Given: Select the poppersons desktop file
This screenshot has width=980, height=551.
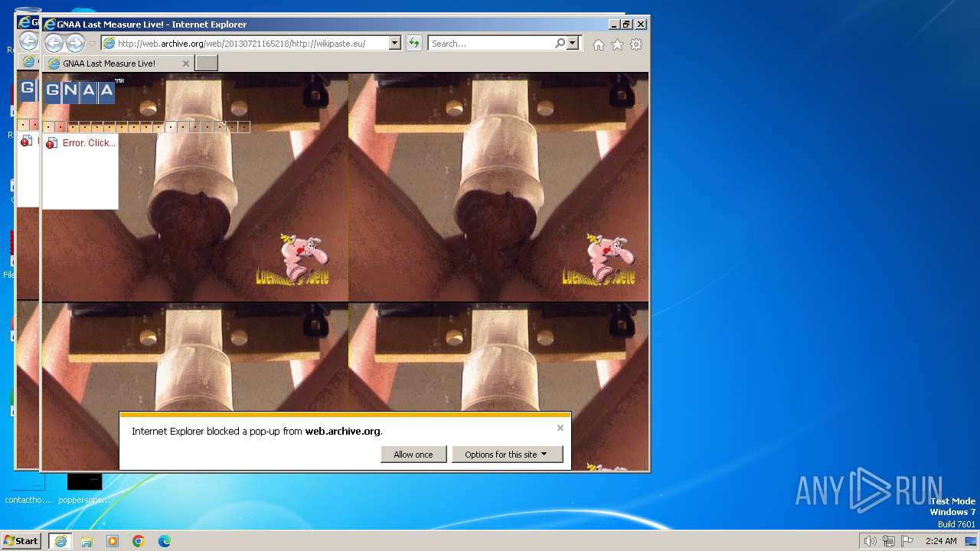Looking at the screenshot, I should coord(84,488).
